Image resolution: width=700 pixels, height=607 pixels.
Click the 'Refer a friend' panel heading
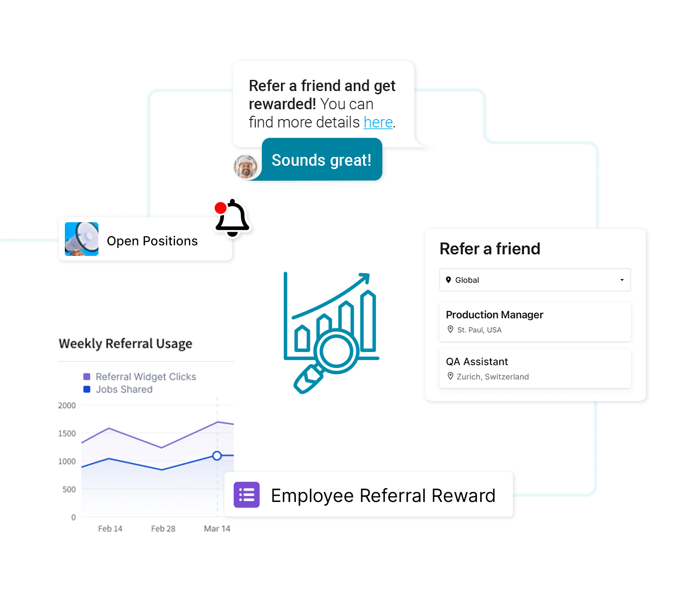tap(490, 248)
